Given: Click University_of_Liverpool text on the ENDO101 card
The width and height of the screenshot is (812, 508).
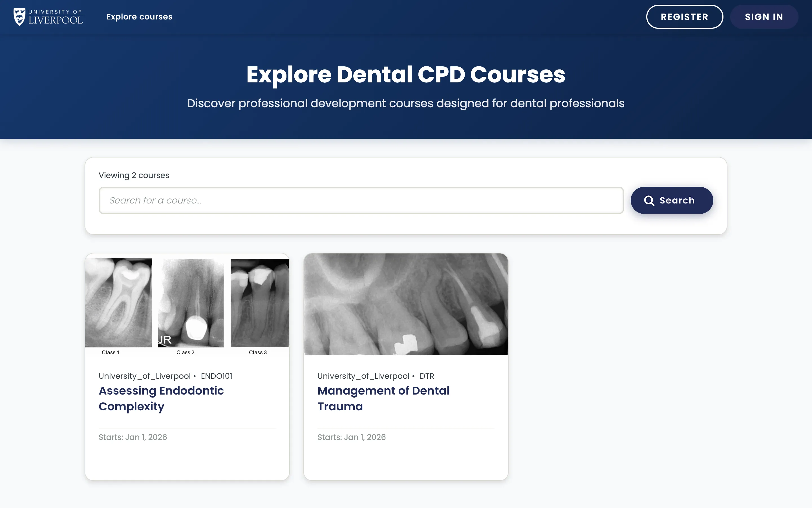Looking at the screenshot, I should (x=145, y=376).
